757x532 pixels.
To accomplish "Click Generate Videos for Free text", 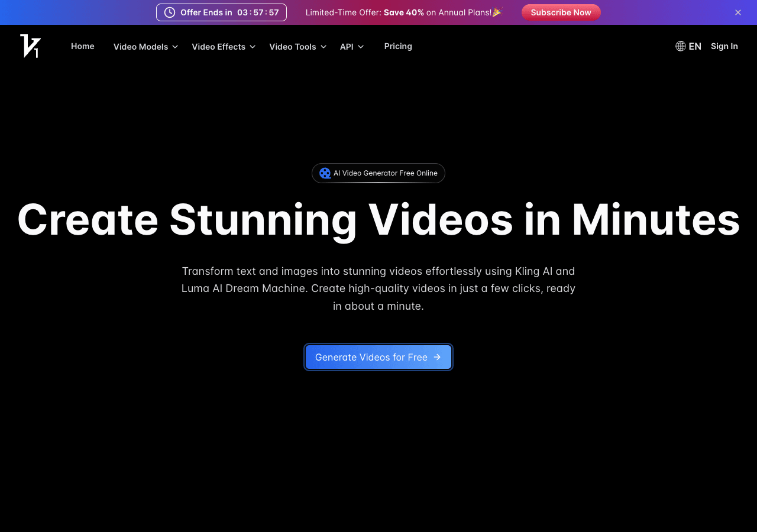I will (371, 357).
